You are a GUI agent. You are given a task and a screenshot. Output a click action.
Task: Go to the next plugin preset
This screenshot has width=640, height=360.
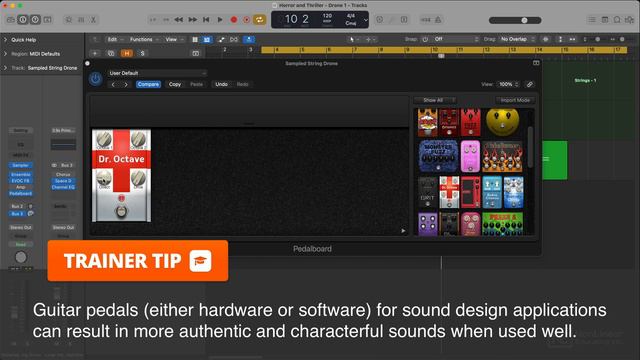click(x=126, y=84)
